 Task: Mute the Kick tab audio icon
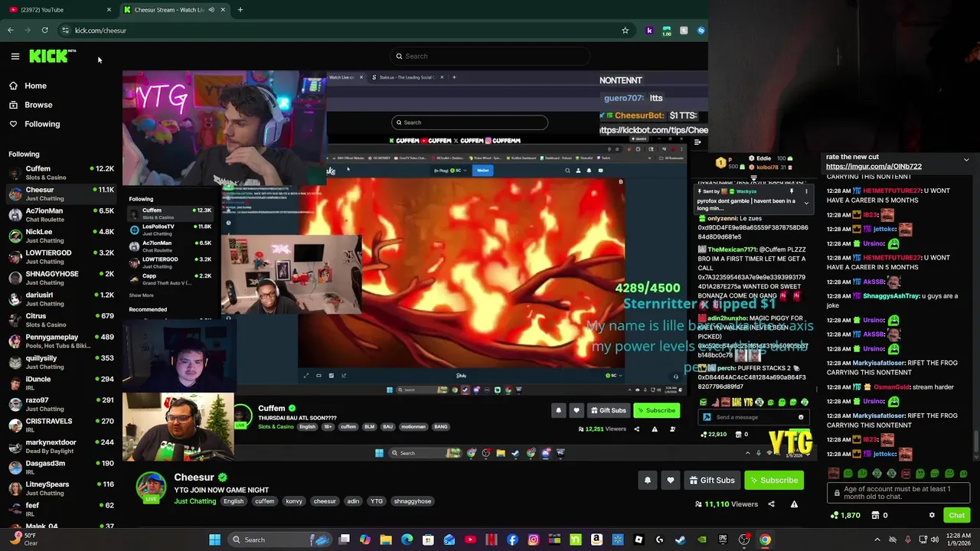coord(211,10)
